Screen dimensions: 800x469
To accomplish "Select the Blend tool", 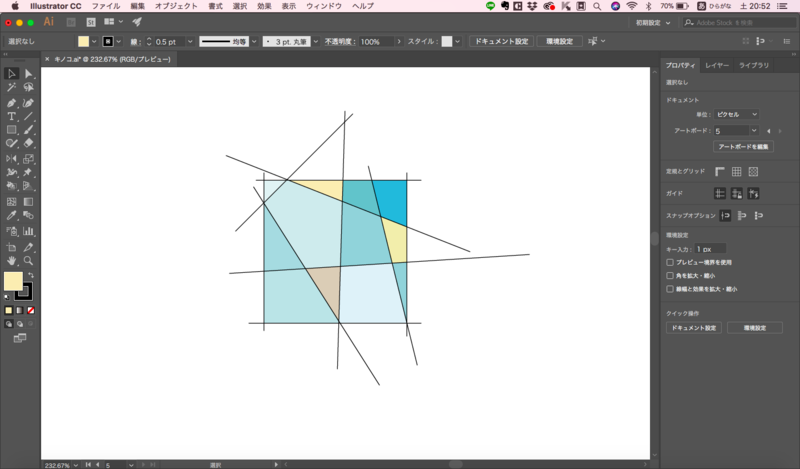I will pos(28,215).
